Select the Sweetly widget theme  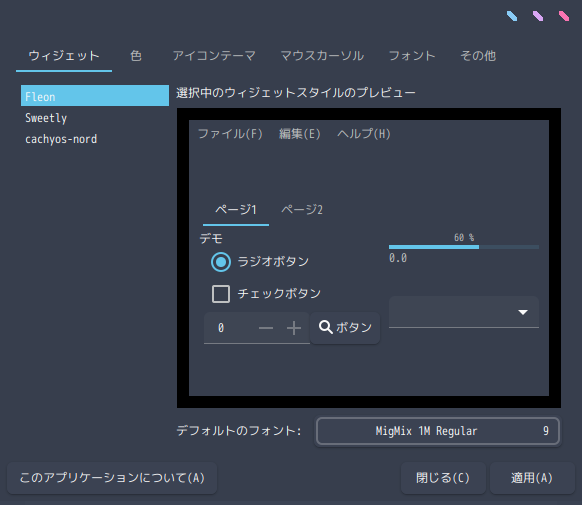[95, 118]
